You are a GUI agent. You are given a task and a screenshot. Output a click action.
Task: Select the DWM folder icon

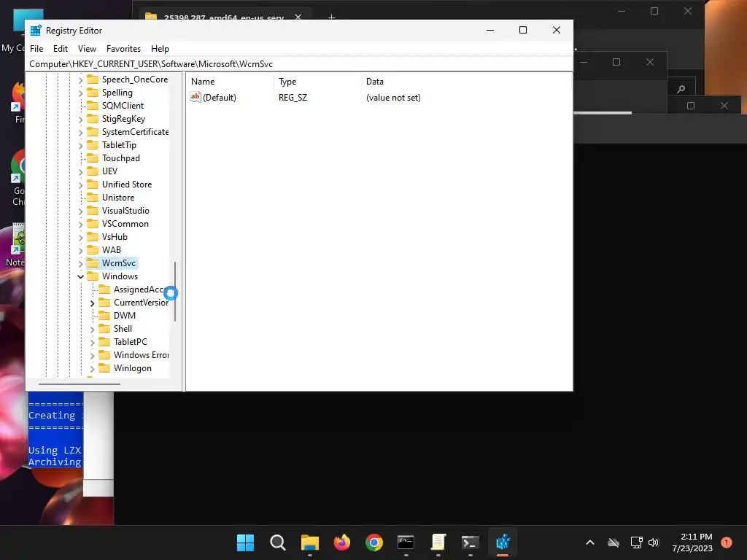[x=104, y=315]
